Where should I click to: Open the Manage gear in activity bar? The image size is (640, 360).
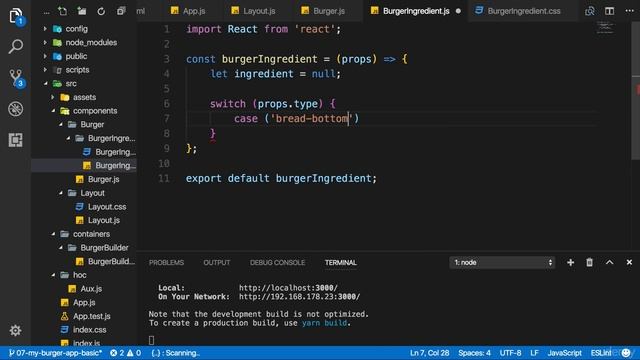point(16,330)
